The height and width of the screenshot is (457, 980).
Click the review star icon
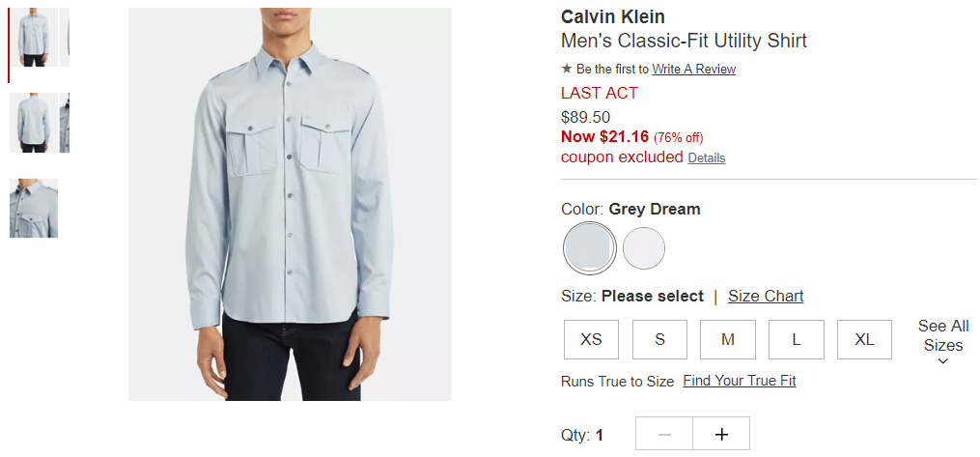567,70
